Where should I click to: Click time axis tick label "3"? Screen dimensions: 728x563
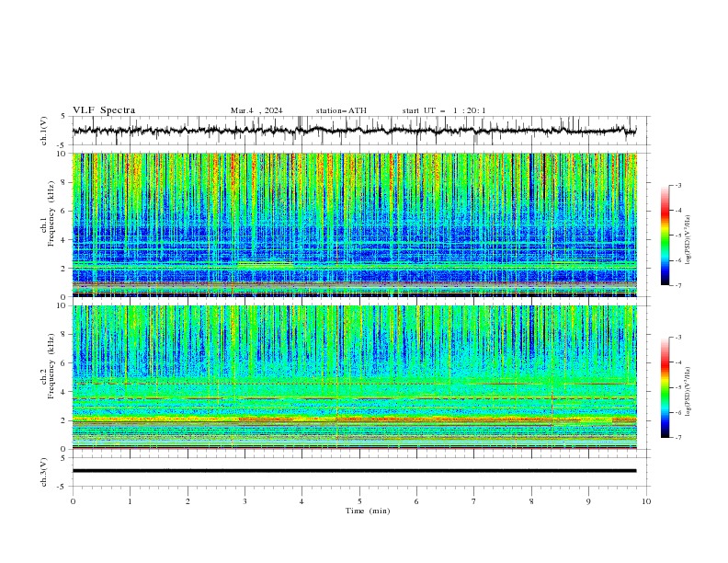point(245,501)
